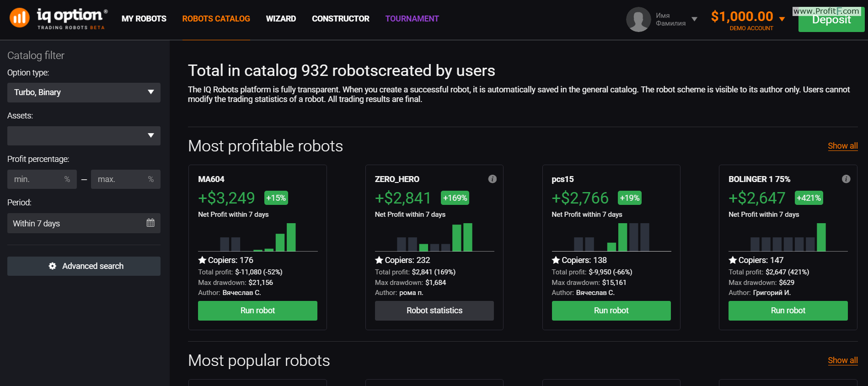This screenshot has width=868, height=386.
Task: Run robot MA604
Action: point(257,311)
